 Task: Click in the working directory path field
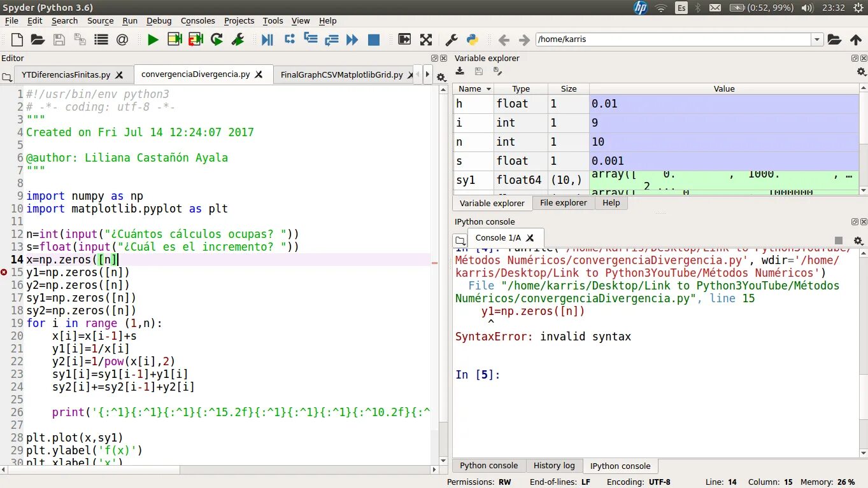[673, 39]
